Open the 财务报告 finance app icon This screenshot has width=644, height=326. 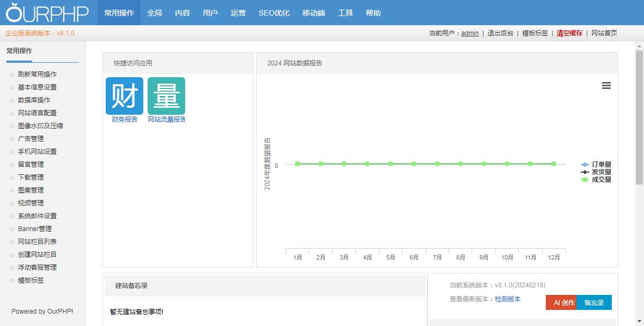(x=125, y=96)
